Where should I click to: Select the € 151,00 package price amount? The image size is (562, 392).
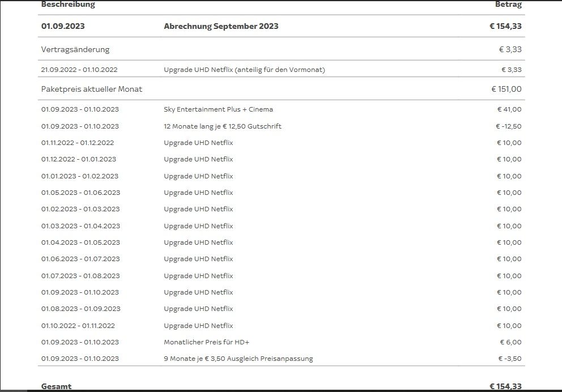point(506,89)
